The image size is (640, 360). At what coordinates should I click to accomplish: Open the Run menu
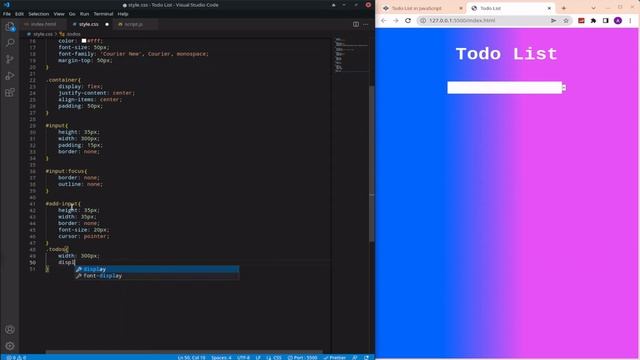click(x=84, y=14)
